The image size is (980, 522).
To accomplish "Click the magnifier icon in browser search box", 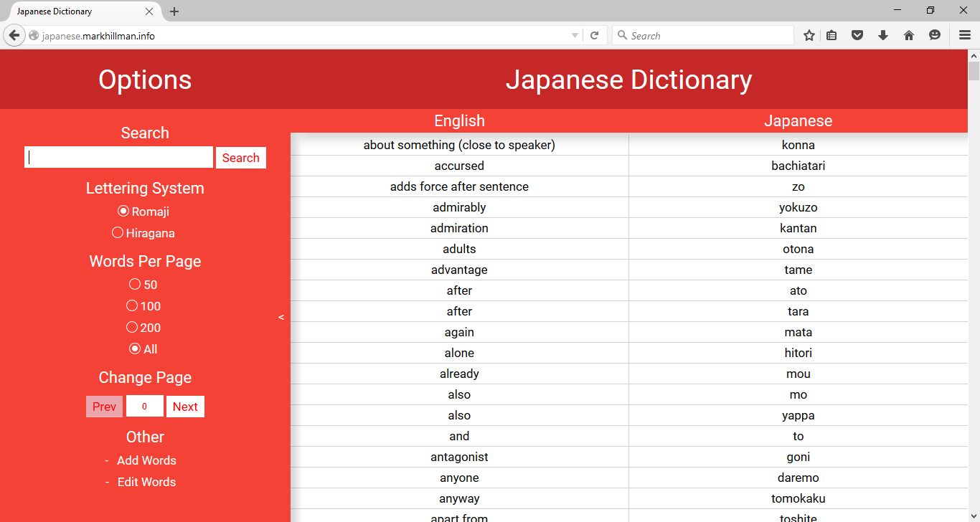I will pos(623,36).
